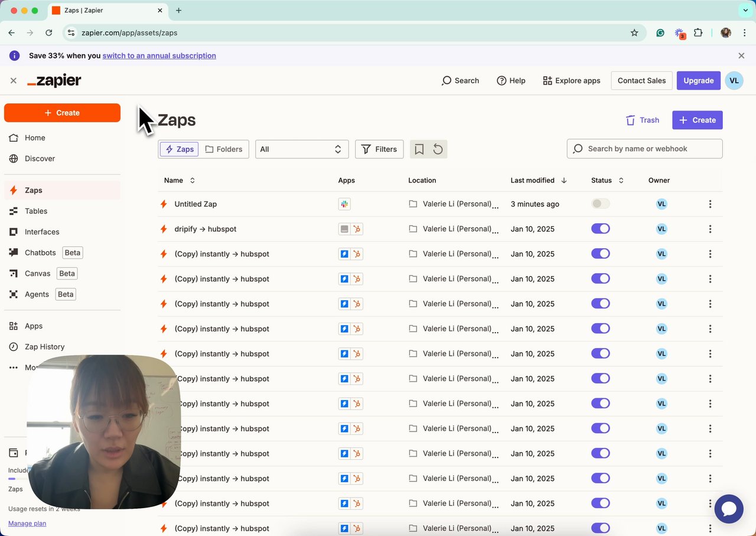Click the Contact Sales button

641,80
